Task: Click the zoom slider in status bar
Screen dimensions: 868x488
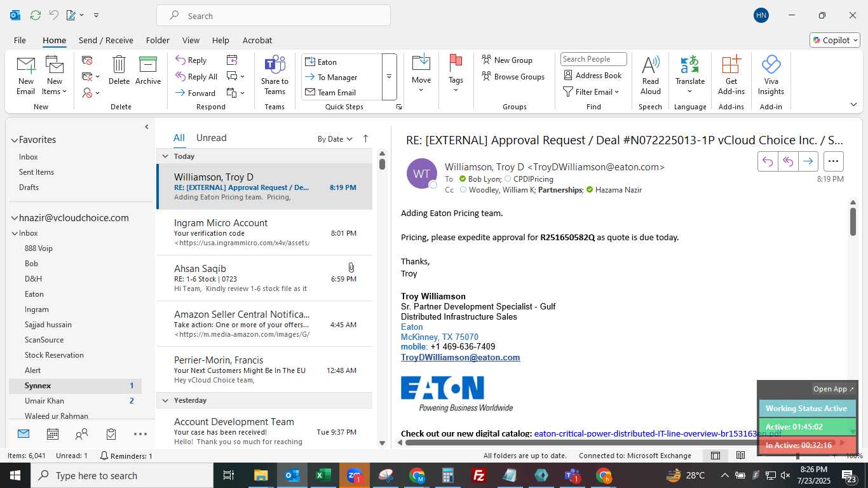Action: 797,456
